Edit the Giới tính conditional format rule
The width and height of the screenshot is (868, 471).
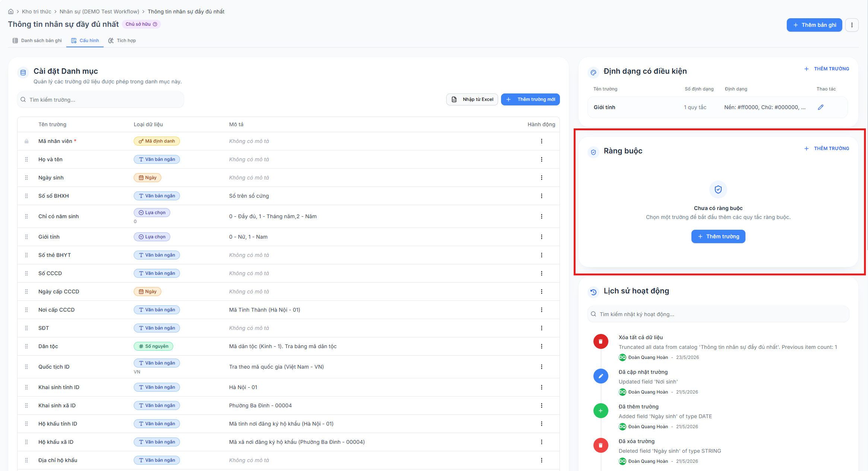(821, 107)
